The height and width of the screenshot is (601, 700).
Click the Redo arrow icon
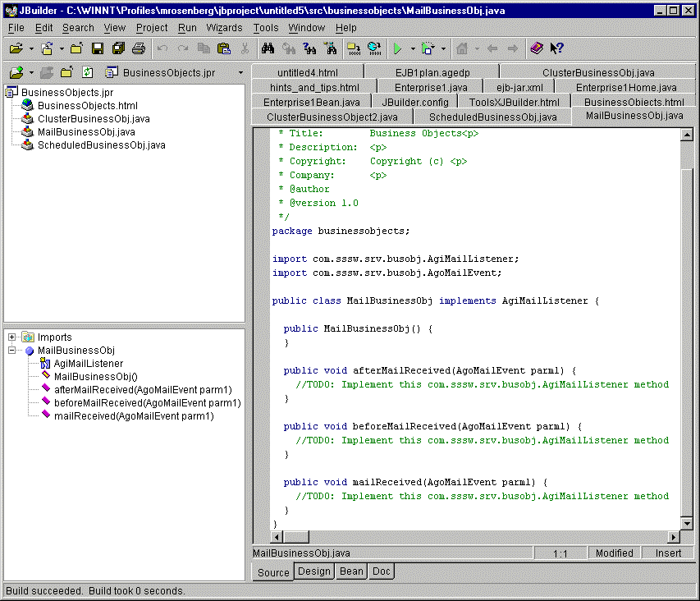pos(183,48)
